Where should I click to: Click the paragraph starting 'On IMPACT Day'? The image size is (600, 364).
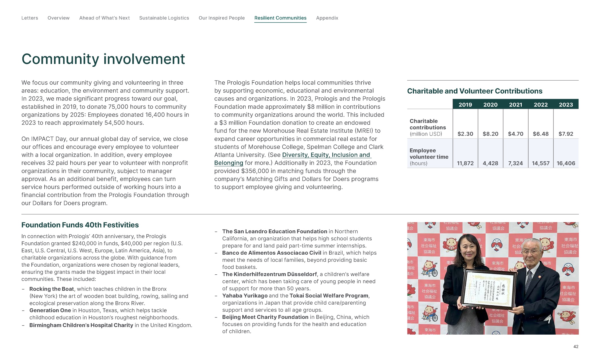coord(105,171)
